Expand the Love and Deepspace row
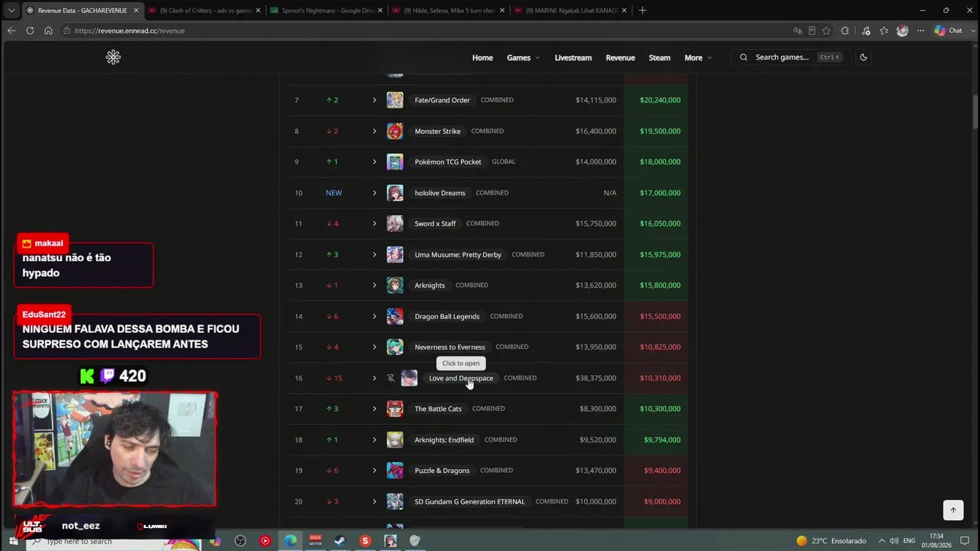 [x=374, y=378]
